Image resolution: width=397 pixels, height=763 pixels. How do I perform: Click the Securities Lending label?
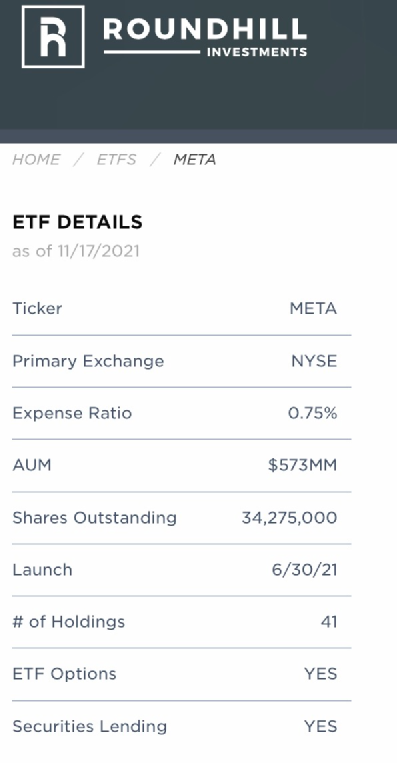pos(90,726)
